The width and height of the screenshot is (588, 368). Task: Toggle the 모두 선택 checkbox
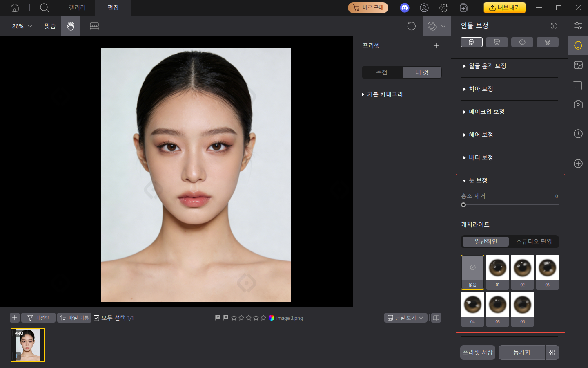[97, 318]
